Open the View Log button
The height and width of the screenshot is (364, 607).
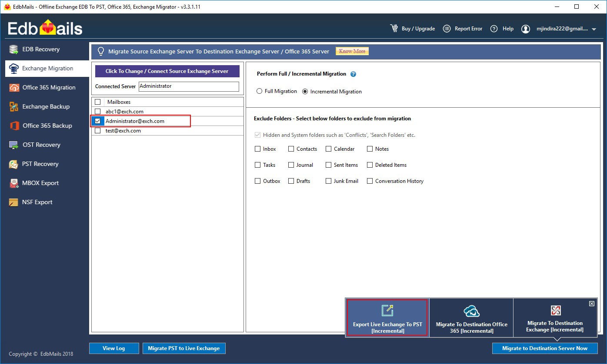tap(114, 348)
